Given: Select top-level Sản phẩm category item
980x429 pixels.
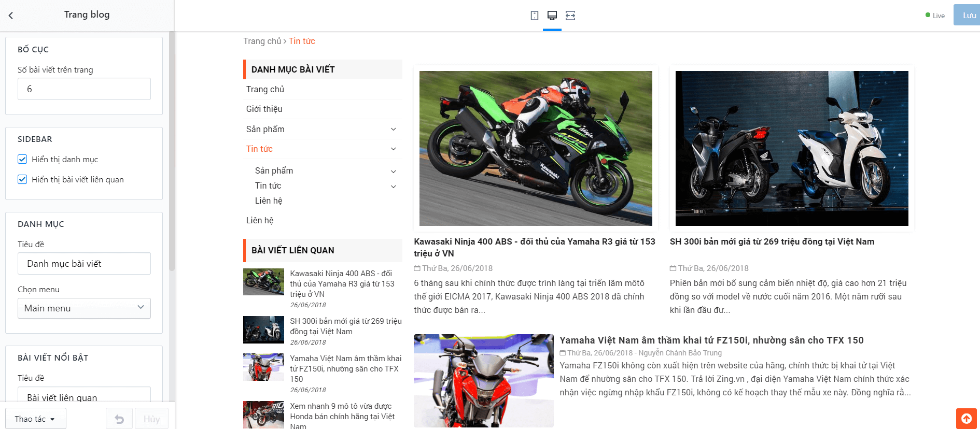Looking at the screenshot, I should (x=265, y=129).
